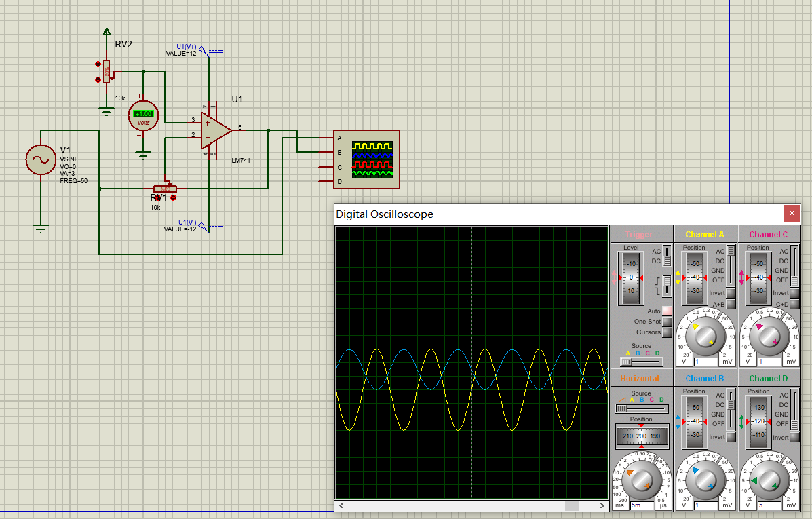
Task: Click the FREQ=50 property text of V1
Action: tap(73, 181)
